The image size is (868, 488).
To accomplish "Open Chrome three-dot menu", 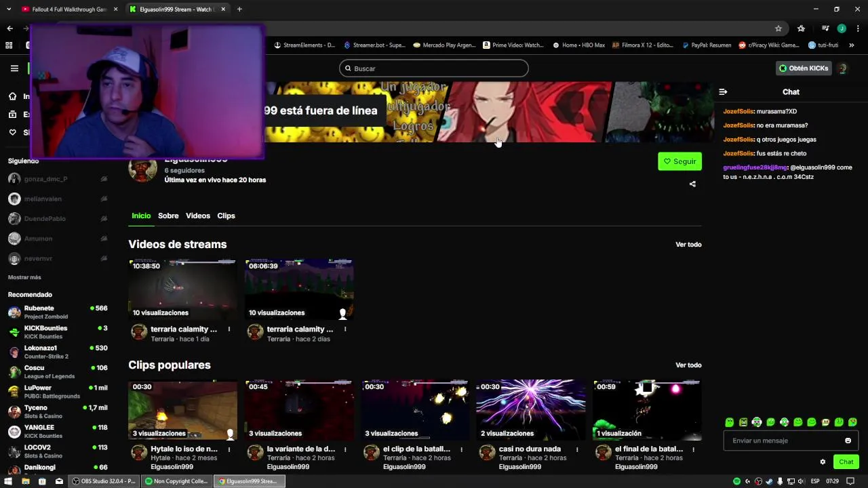I will tap(858, 28).
